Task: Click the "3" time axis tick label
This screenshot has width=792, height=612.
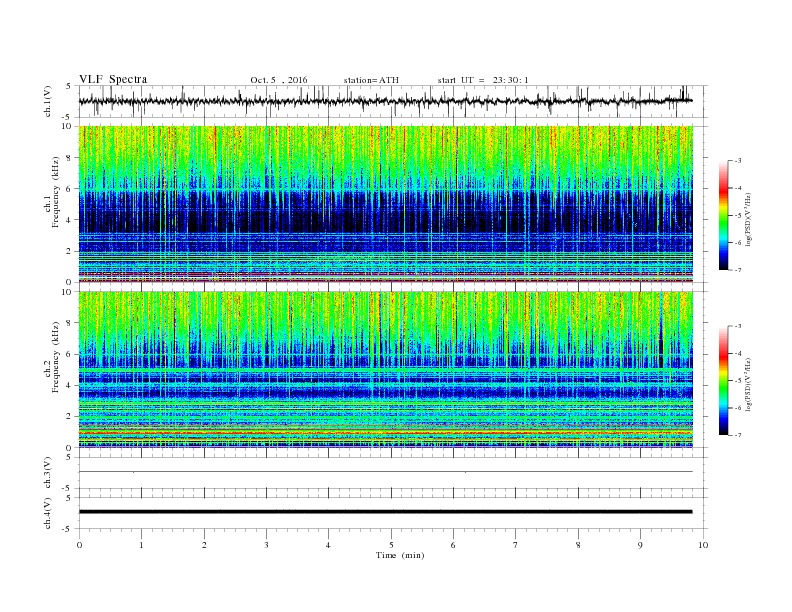Action: click(x=266, y=545)
